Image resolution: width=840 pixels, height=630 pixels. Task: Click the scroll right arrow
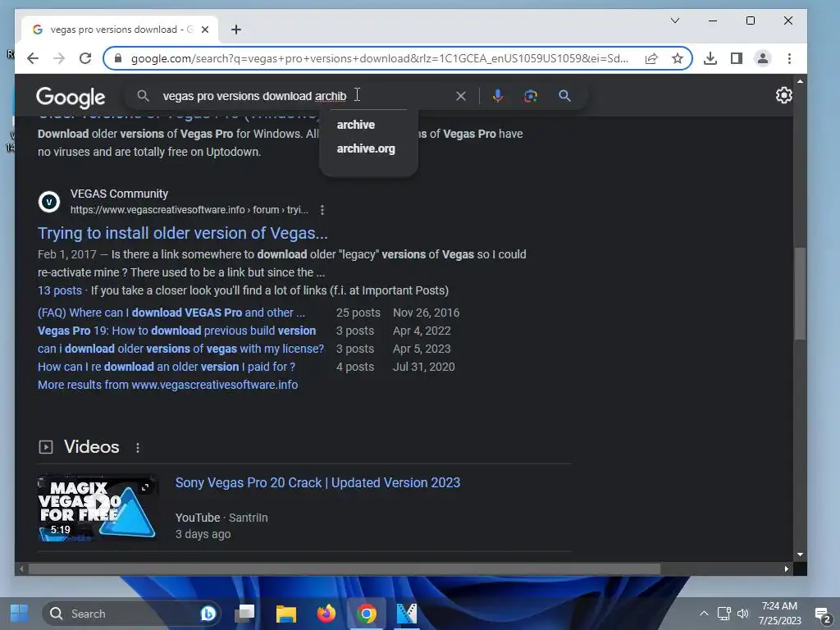pos(787,569)
